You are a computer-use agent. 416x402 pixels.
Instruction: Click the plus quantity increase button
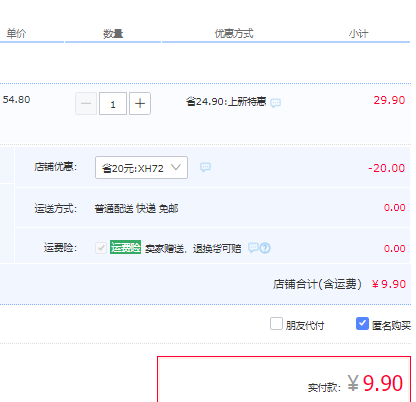140,103
